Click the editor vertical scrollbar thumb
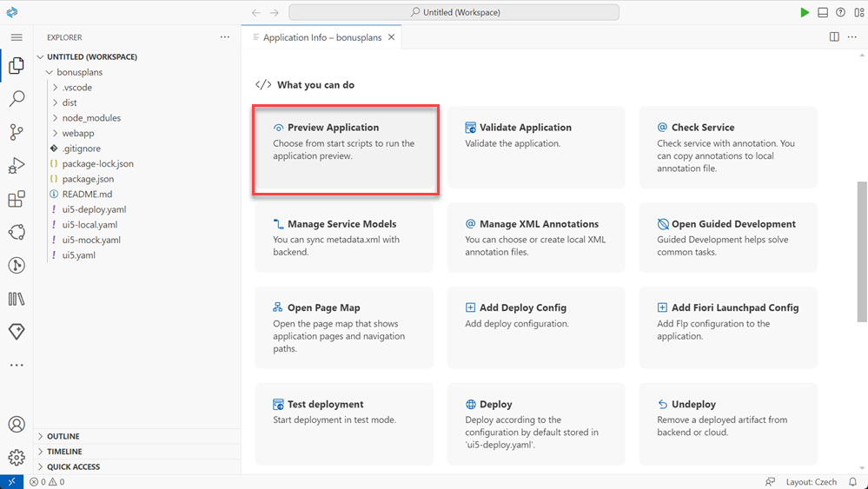The height and width of the screenshot is (489, 868). tap(862, 252)
